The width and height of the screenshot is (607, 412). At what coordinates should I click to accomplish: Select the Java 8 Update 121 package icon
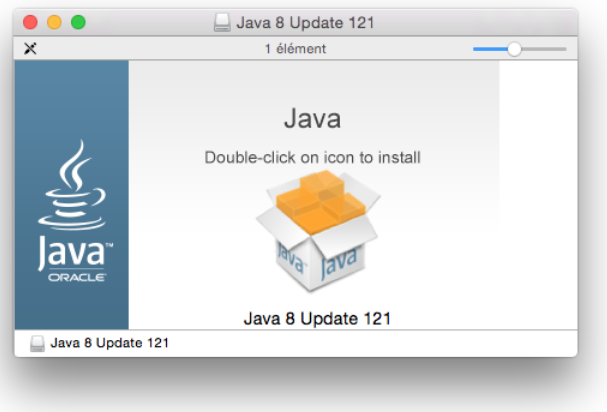coord(318,231)
